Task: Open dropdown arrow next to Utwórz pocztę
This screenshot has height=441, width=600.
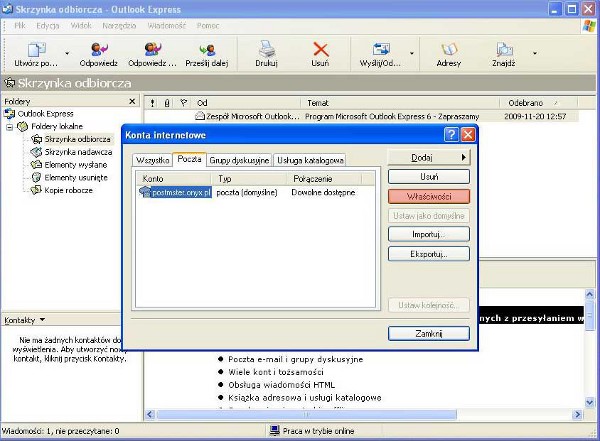Action: [67, 53]
